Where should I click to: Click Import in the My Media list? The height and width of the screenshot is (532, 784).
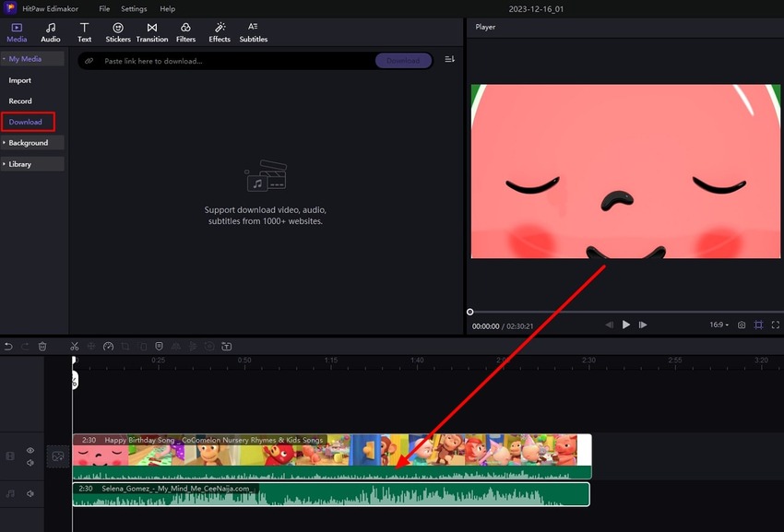20,80
